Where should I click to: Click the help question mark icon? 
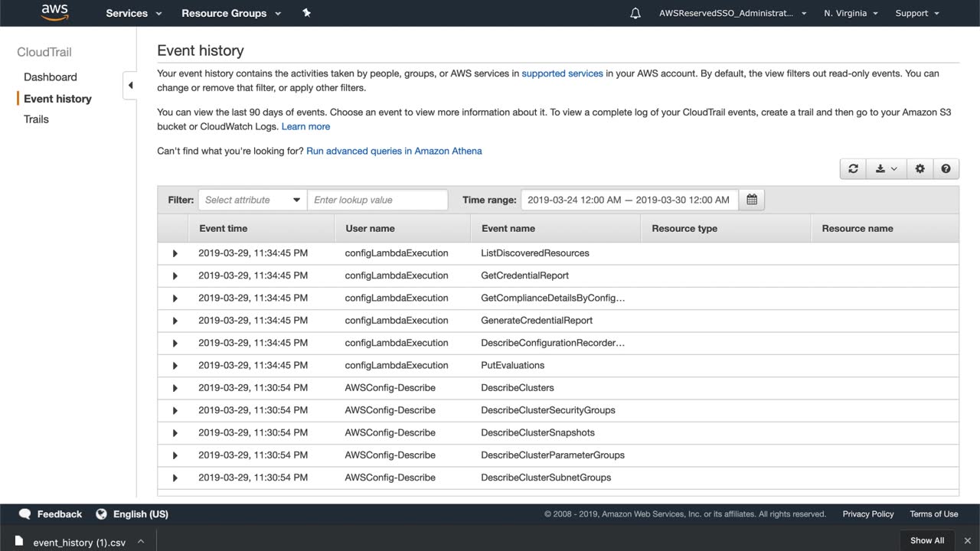(x=946, y=169)
